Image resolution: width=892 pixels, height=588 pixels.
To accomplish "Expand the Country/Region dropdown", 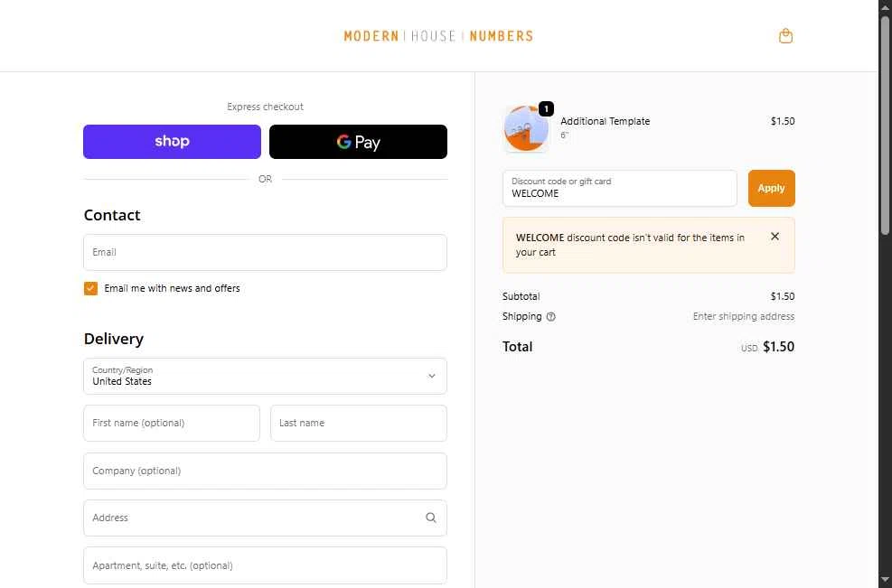I will 265,376.
